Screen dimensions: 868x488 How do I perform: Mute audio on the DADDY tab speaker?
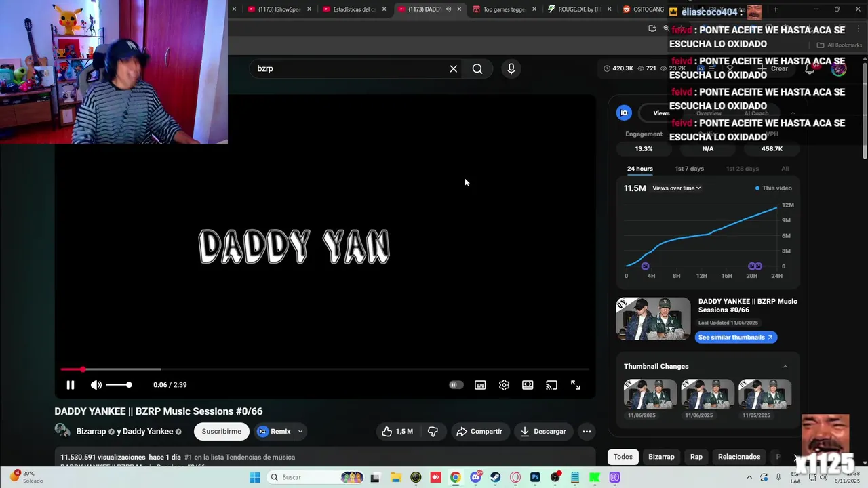click(448, 9)
